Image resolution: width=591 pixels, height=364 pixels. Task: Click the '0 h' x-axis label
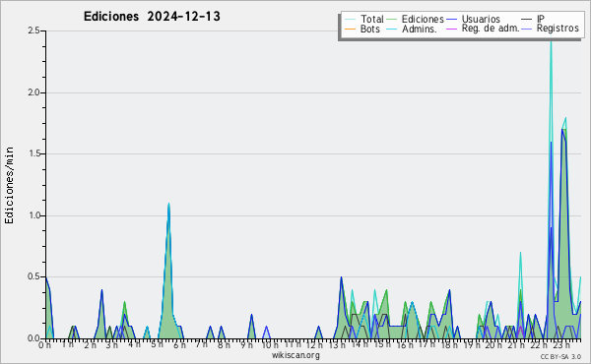coord(45,344)
